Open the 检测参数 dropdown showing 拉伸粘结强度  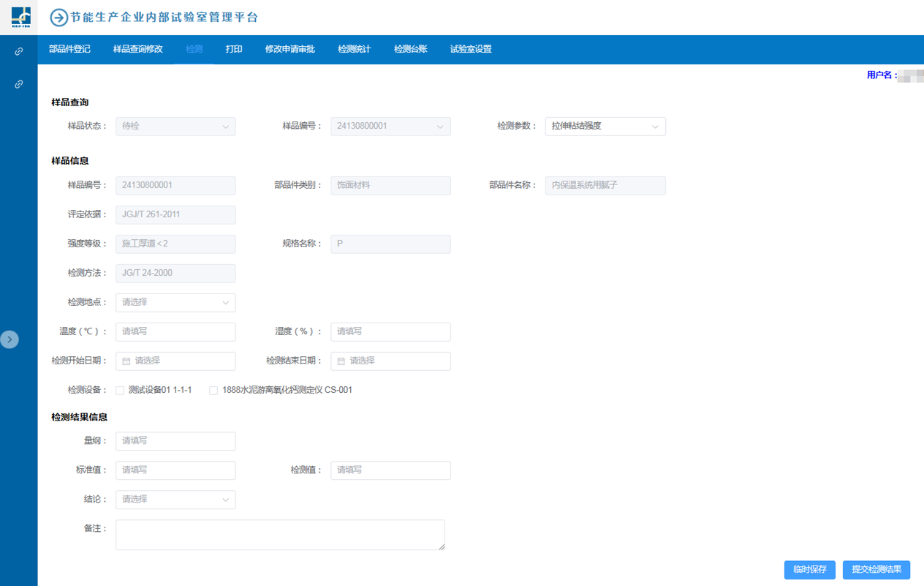[605, 127]
